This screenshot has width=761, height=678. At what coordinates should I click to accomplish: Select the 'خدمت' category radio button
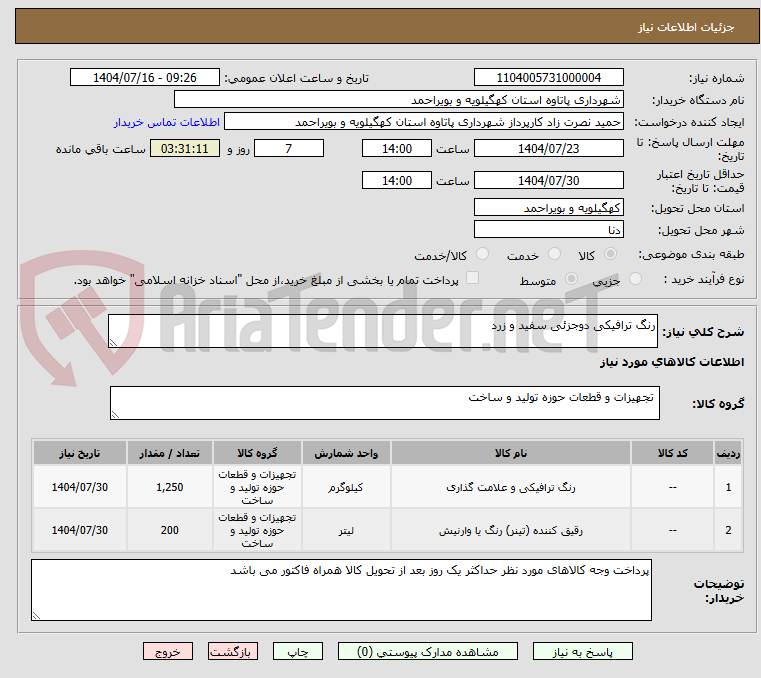click(x=554, y=254)
